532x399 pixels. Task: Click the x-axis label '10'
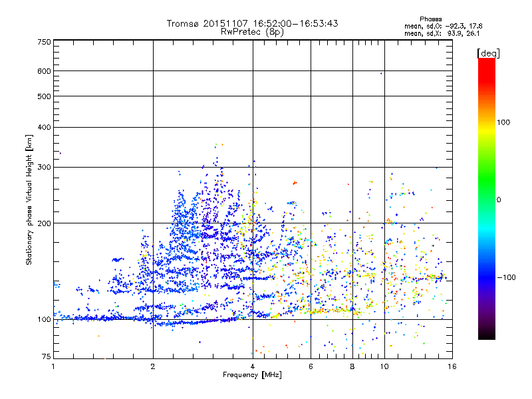click(384, 366)
